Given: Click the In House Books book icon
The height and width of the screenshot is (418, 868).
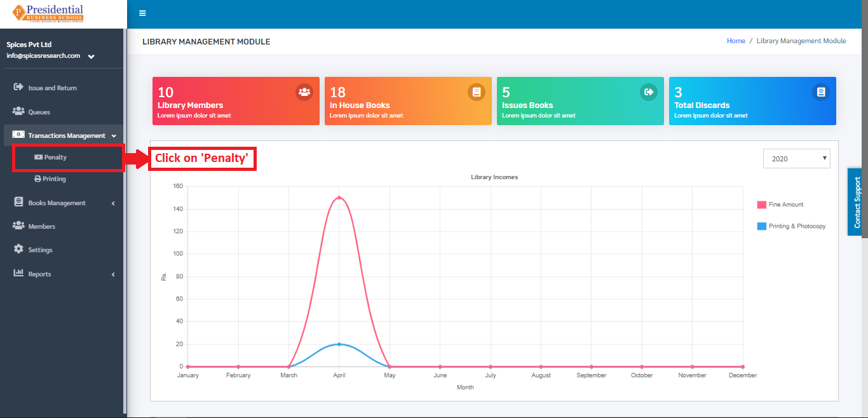Looking at the screenshot, I should (x=477, y=92).
